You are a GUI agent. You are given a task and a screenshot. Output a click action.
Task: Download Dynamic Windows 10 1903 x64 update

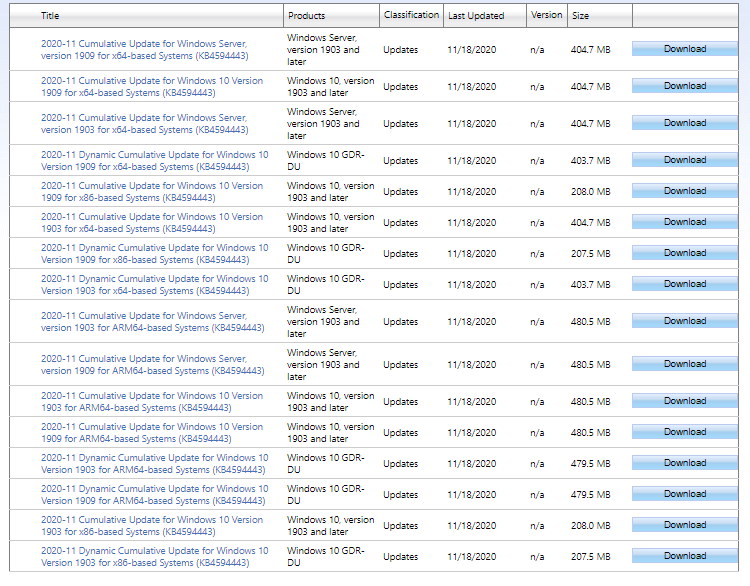pyautogui.click(x=685, y=284)
